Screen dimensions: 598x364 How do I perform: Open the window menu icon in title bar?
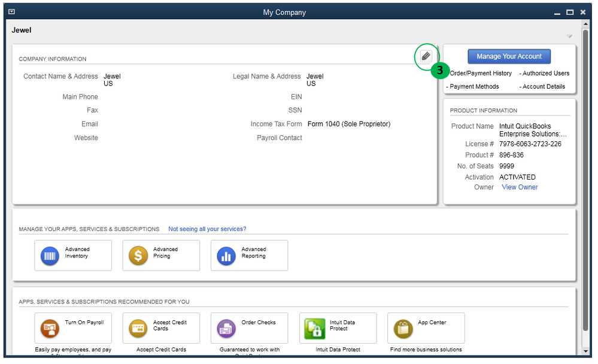tap(11, 12)
